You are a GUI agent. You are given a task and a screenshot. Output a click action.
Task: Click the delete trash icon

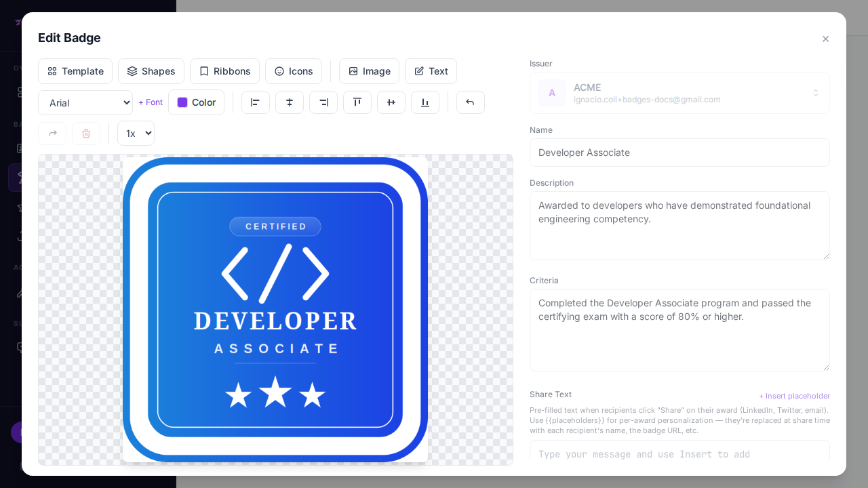click(86, 133)
